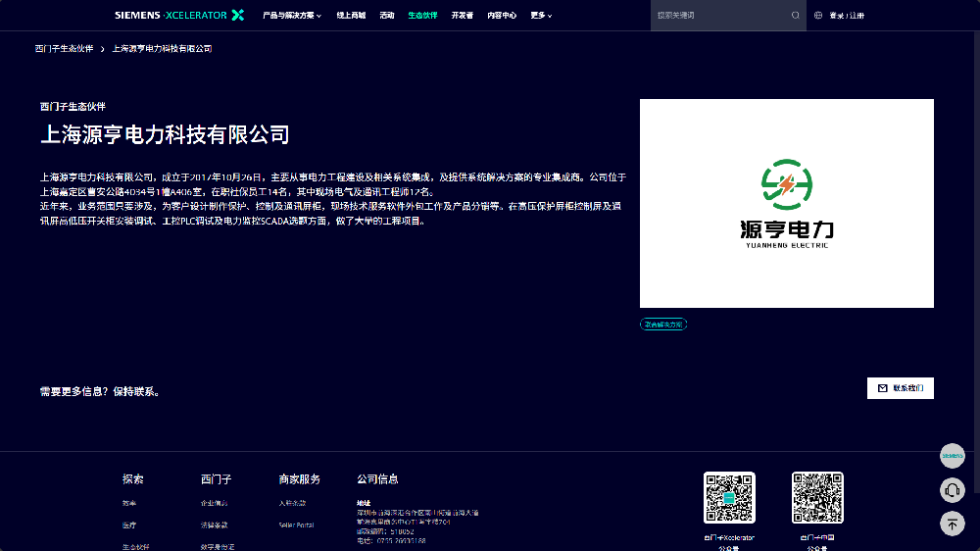Go to 西门子生态伙伴 breadcrumb link
This screenshot has width=980, height=551.
point(64,49)
